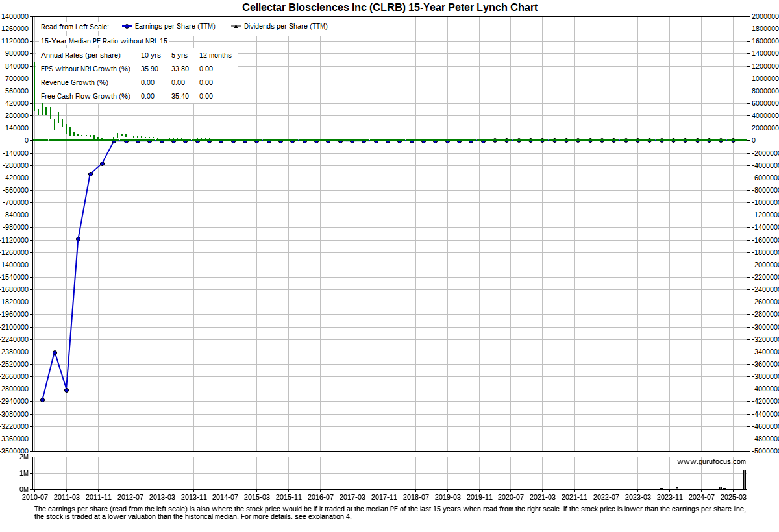Select the EPS data point near -1120000
The width and height of the screenshot is (779, 532).
point(78,239)
